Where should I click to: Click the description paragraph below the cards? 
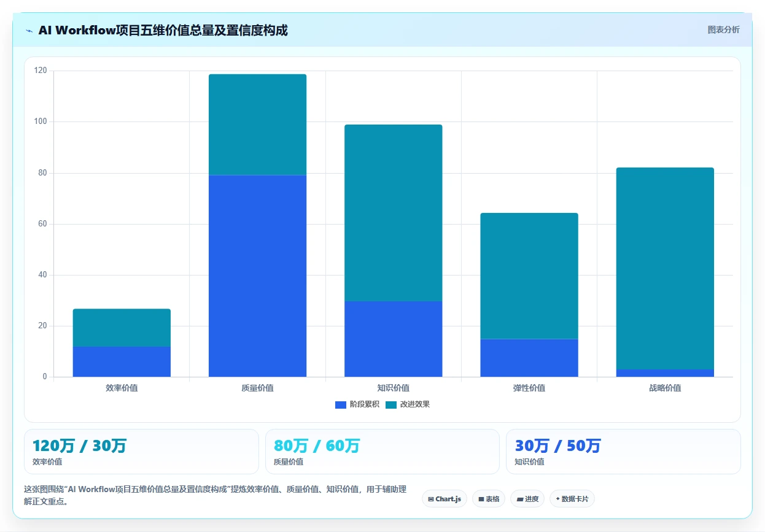coord(215,495)
